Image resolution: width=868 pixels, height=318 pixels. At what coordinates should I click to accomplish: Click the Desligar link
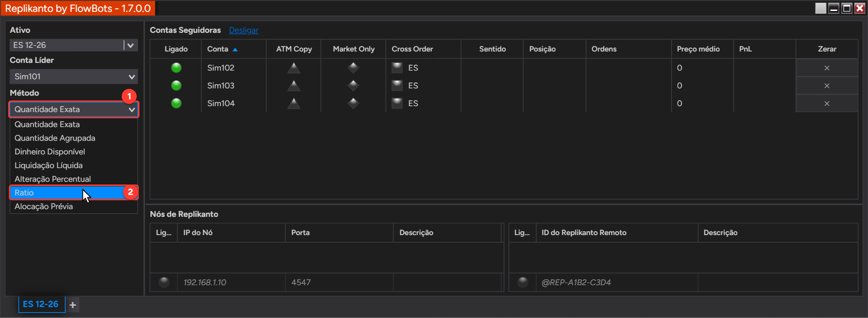[244, 30]
